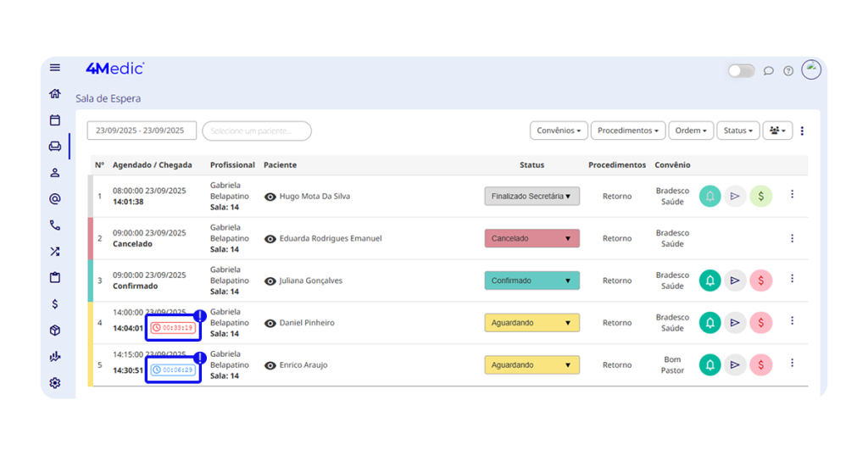Click the Ordem filter button
Screen dimensions: 868x456
[x=691, y=131]
